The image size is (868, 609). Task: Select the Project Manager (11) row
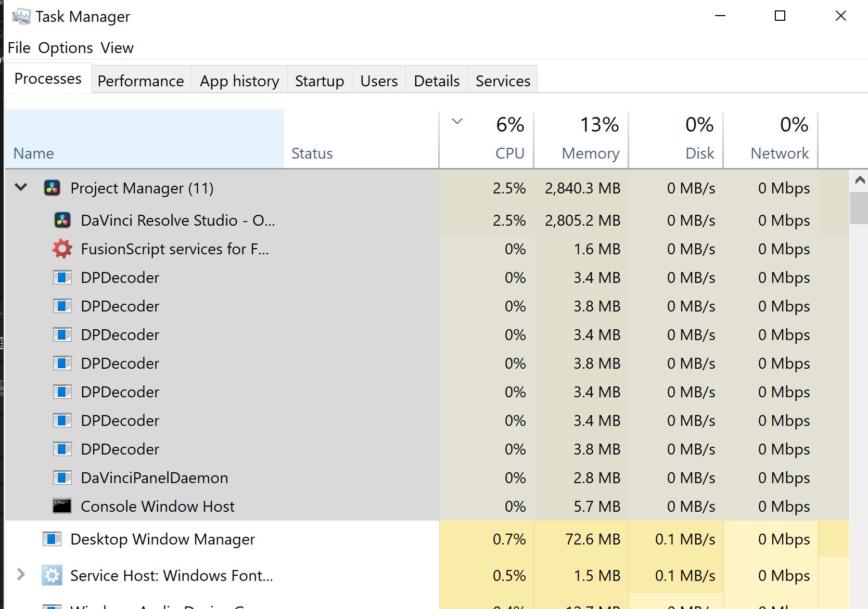[427, 188]
